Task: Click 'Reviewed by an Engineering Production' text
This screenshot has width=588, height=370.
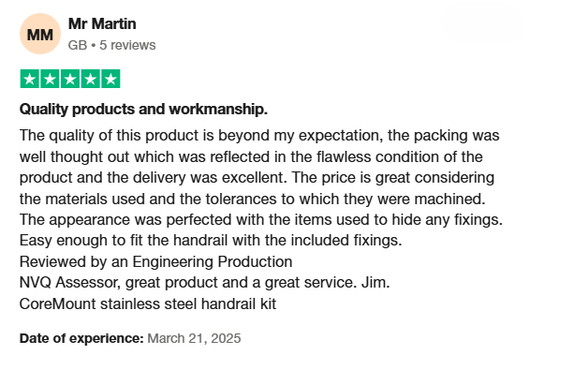Action: click(156, 261)
